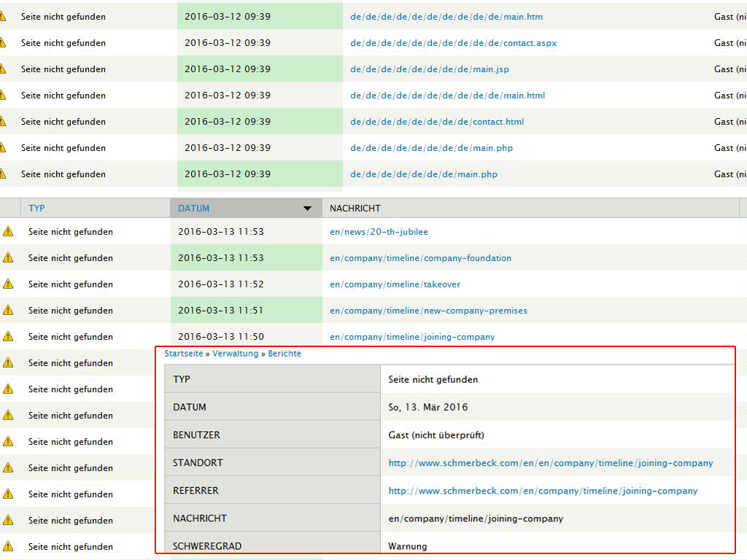This screenshot has width=747, height=560.
Task: Click the NACHRICHT column header
Action: tap(355, 208)
